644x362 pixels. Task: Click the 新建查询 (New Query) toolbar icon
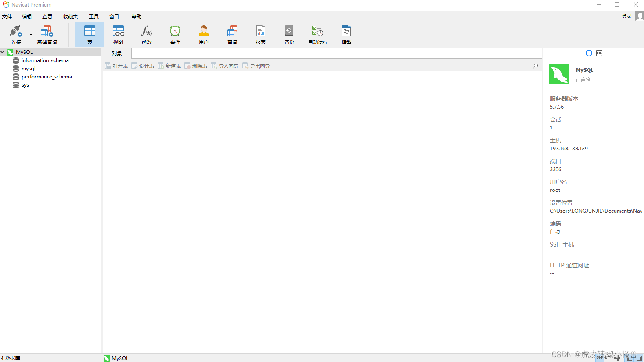[x=47, y=35]
